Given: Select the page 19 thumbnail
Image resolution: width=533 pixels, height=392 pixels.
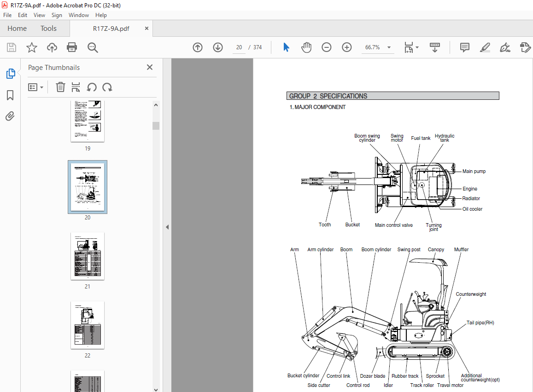Looking at the screenshot, I should click(88, 121).
